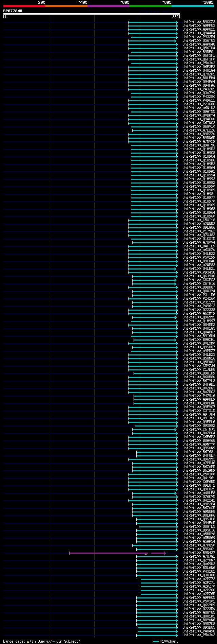Select the UniRef100_Q4LB23 label
This screenshot has width=217, height=644.
pos(199,354)
